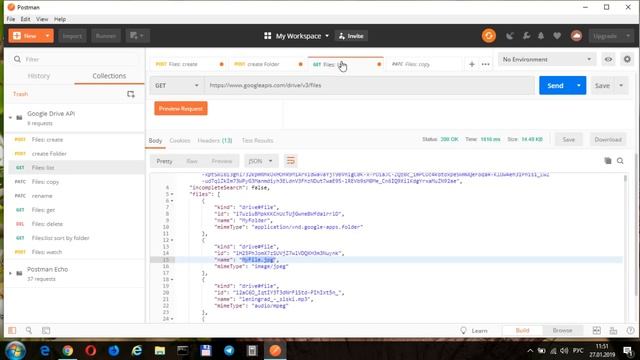Create a new collection icon
640x360 pixels.
click(x=131, y=94)
